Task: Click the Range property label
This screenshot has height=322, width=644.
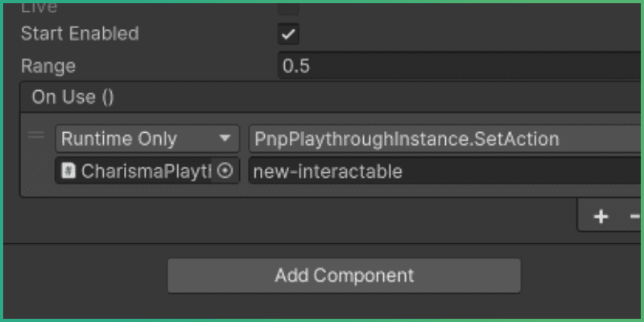Action: pyautogui.click(x=48, y=66)
